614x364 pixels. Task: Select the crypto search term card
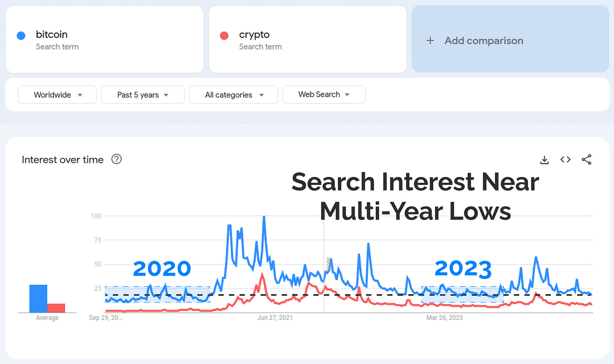coord(308,39)
